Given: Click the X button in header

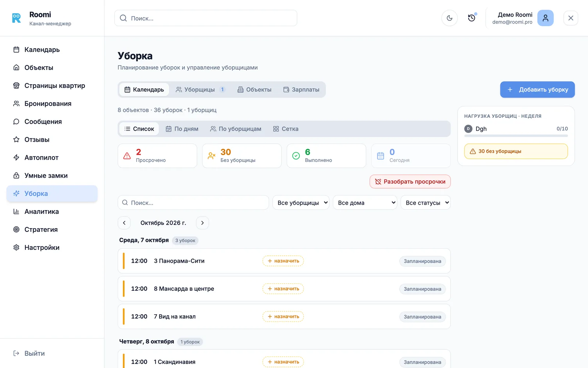Looking at the screenshot, I should (x=571, y=18).
